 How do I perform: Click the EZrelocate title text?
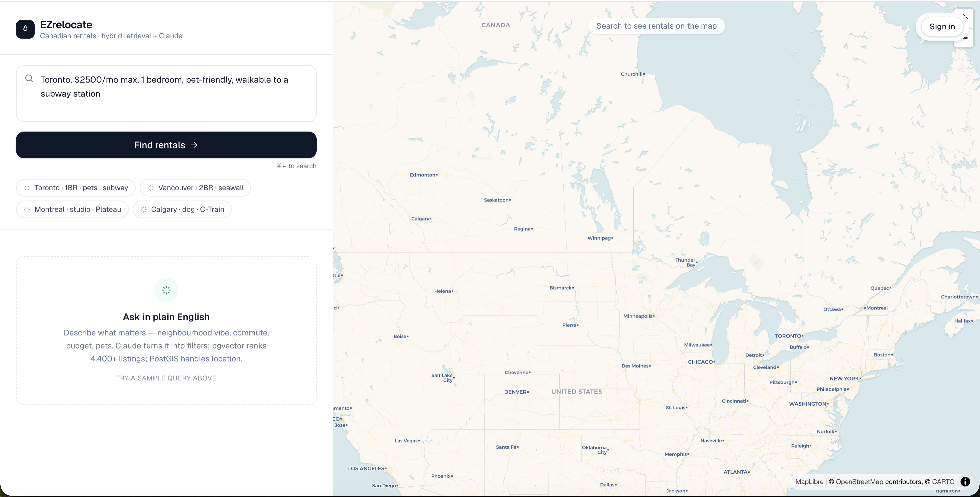[66, 25]
